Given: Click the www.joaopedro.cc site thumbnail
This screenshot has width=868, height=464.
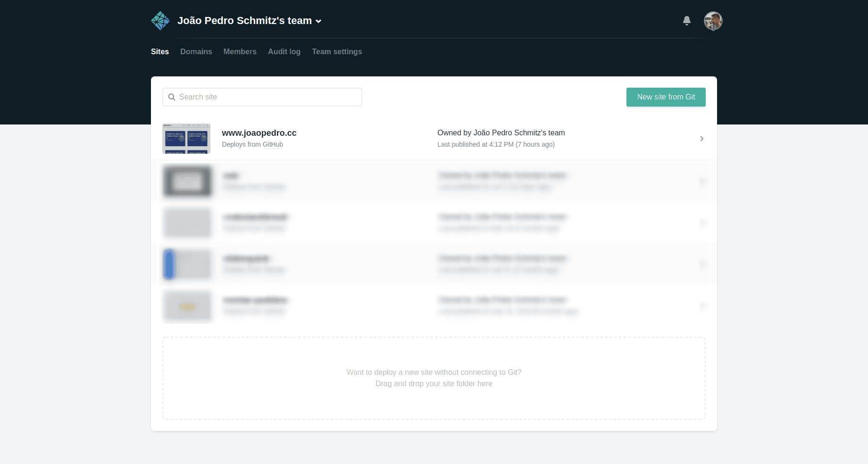Looking at the screenshot, I should tap(187, 138).
